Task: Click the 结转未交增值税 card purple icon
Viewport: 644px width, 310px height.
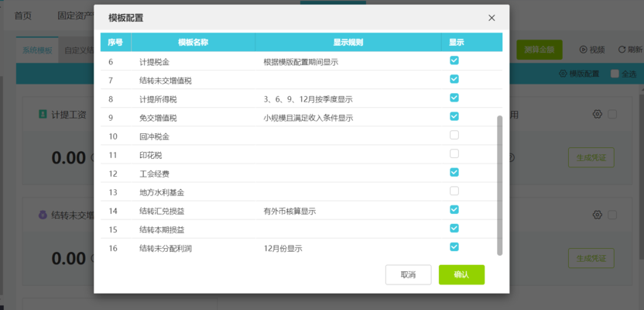Action: tap(43, 215)
